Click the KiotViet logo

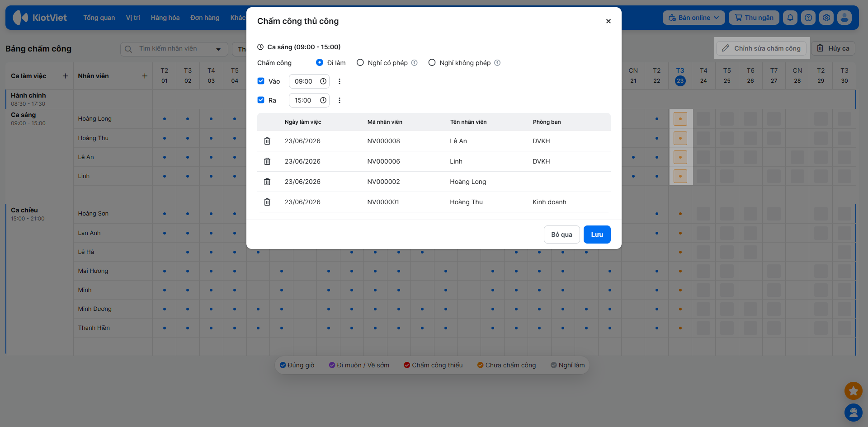(x=40, y=18)
